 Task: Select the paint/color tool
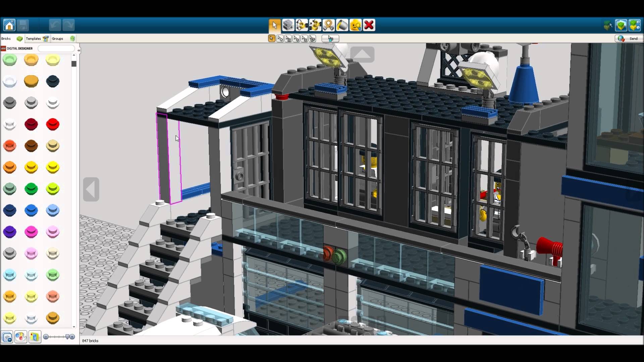tap(341, 25)
